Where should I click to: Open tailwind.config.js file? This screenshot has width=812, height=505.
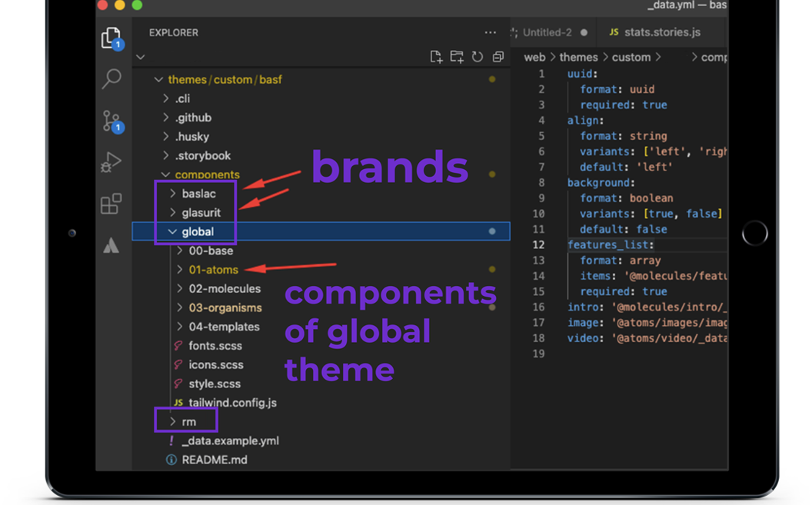point(232,403)
